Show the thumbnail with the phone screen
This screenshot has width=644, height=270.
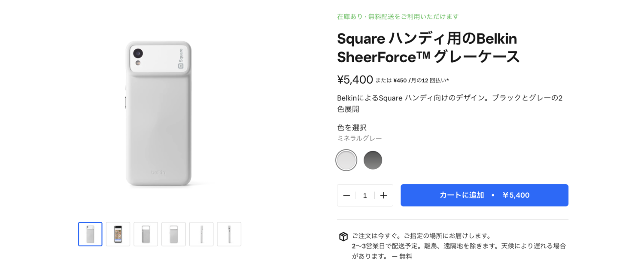click(118, 234)
